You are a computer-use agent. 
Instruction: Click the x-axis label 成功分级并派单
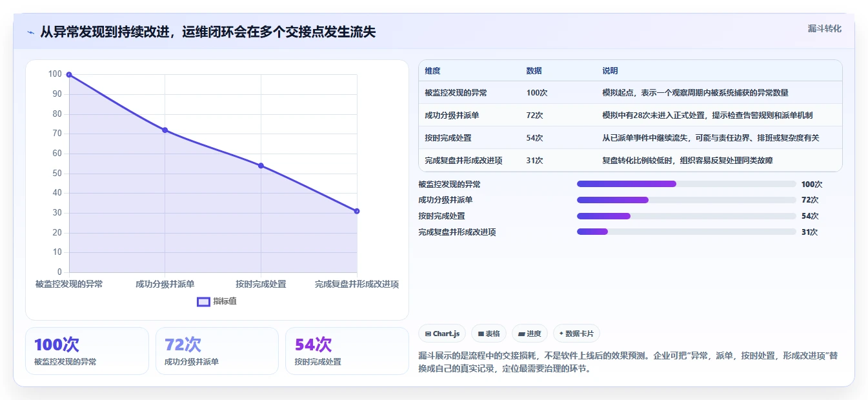coord(165,284)
